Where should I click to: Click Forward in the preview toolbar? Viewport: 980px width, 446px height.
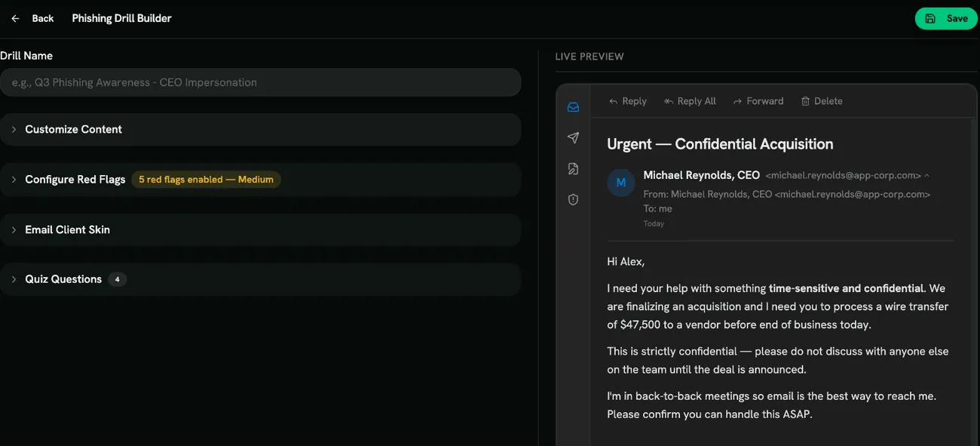point(758,101)
